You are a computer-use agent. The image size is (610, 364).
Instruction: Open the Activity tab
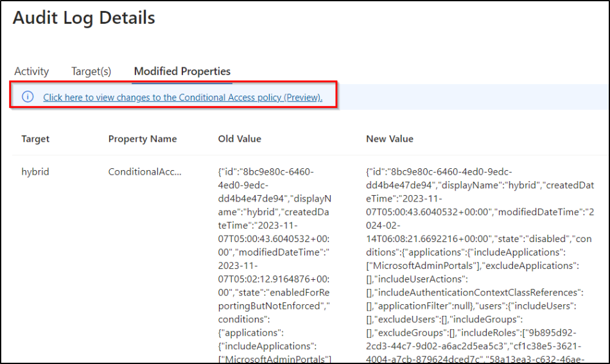31,71
